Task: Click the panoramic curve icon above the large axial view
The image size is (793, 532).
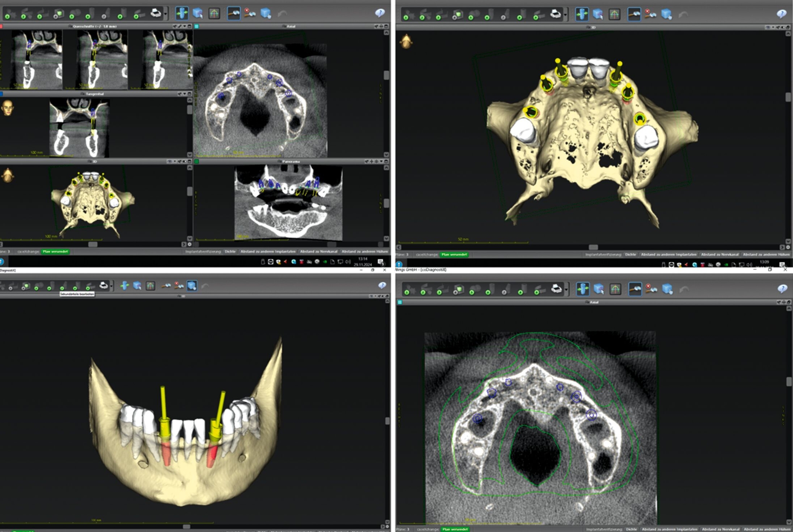Action: [615, 289]
